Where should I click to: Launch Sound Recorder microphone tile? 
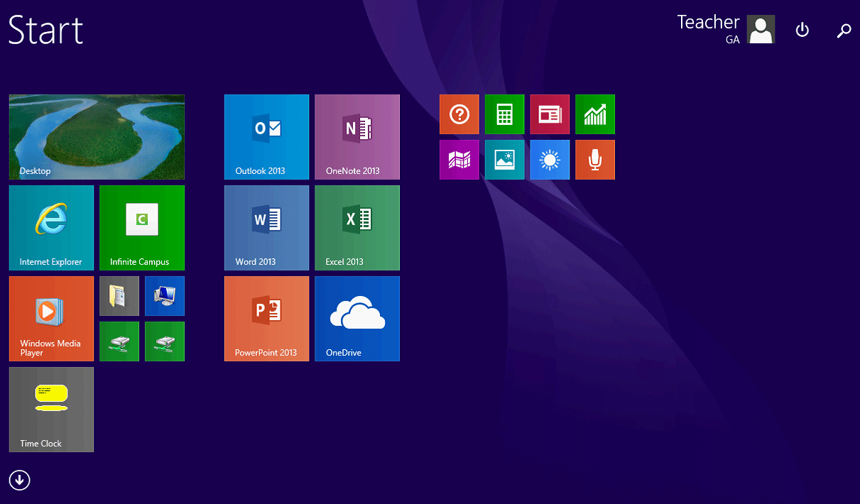coord(595,160)
